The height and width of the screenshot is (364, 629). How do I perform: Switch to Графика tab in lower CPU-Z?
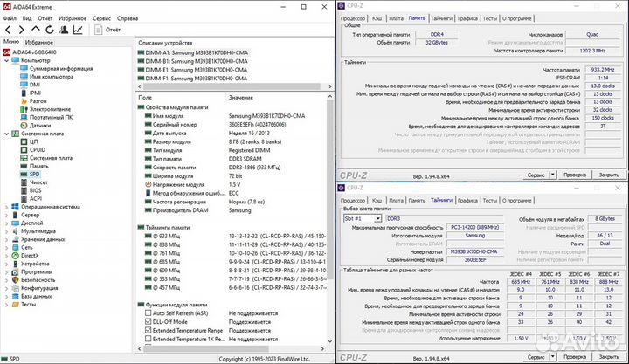467,201
